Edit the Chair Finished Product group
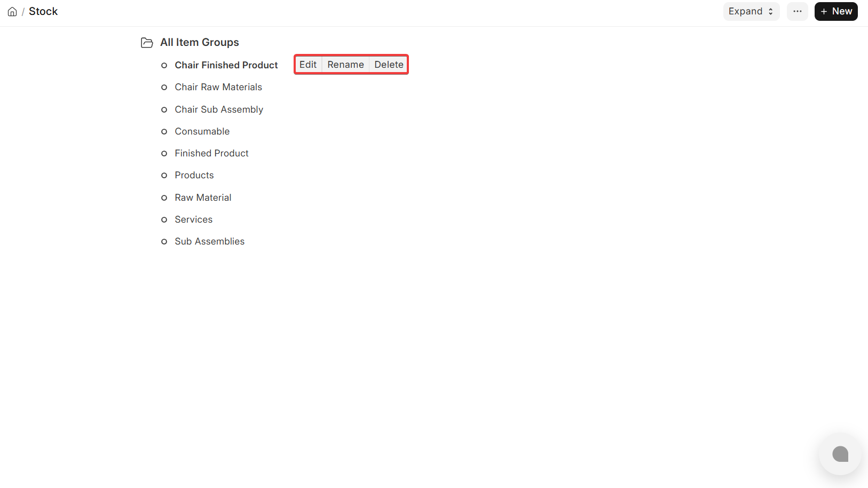Screen dimensions: 868x488 (308, 65)
